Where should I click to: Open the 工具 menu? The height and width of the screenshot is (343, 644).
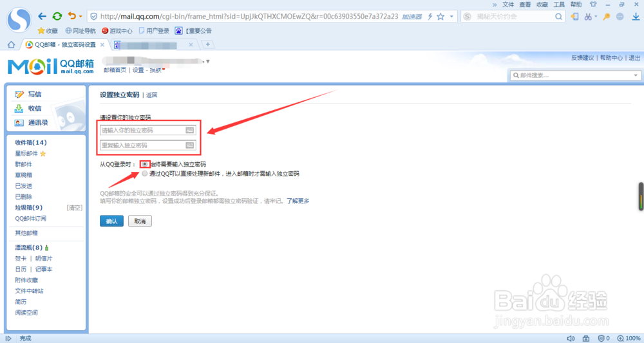559,5
